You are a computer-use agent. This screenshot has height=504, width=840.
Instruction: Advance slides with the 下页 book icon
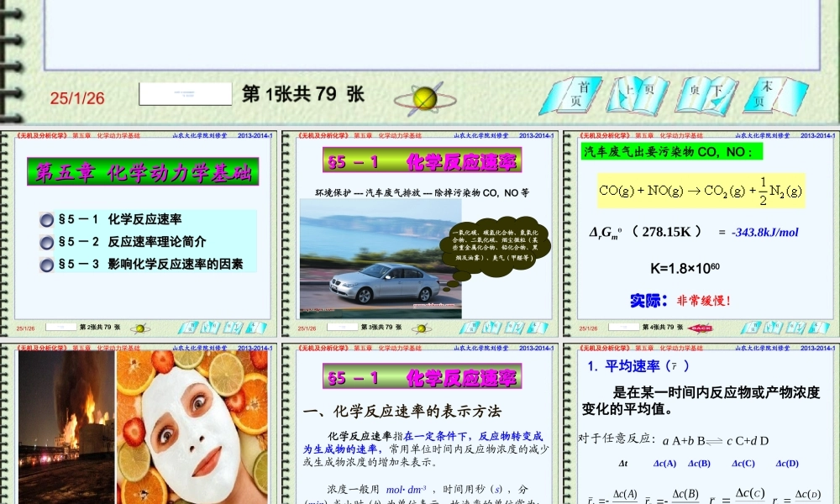pyautogui.click(x=708, y=94)
